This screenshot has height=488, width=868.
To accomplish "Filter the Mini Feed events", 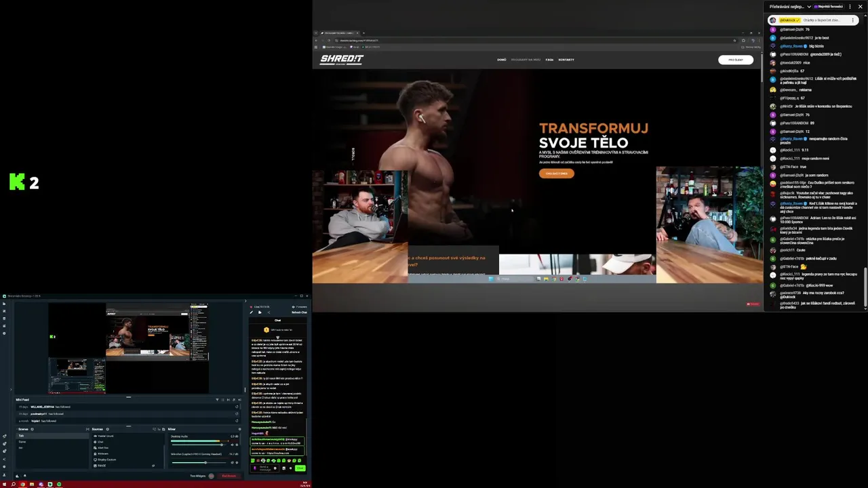I will click(217, 400).
